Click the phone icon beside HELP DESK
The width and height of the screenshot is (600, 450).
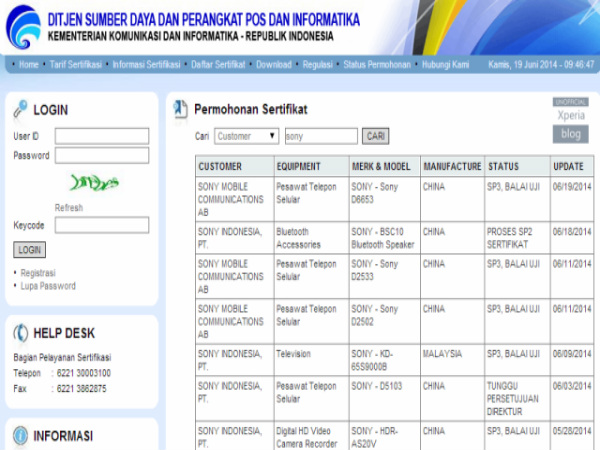click(x=20, y=333)
